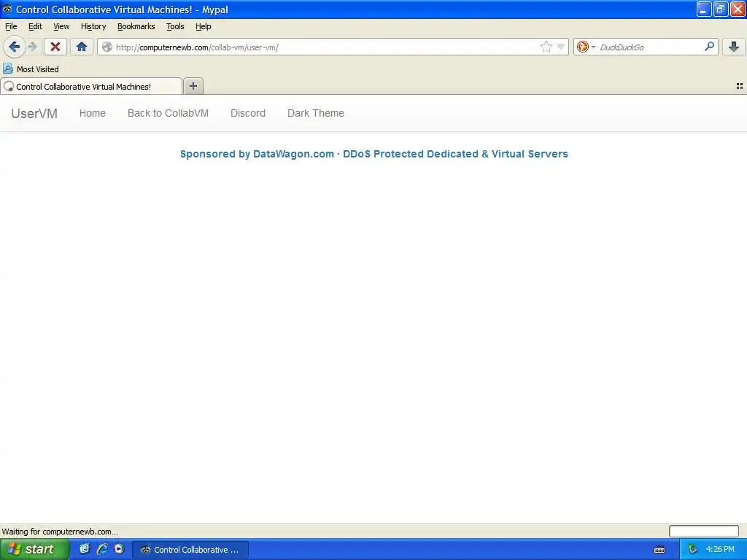
Task: Open the Bookmarks menu
Action: coord(136,26)
